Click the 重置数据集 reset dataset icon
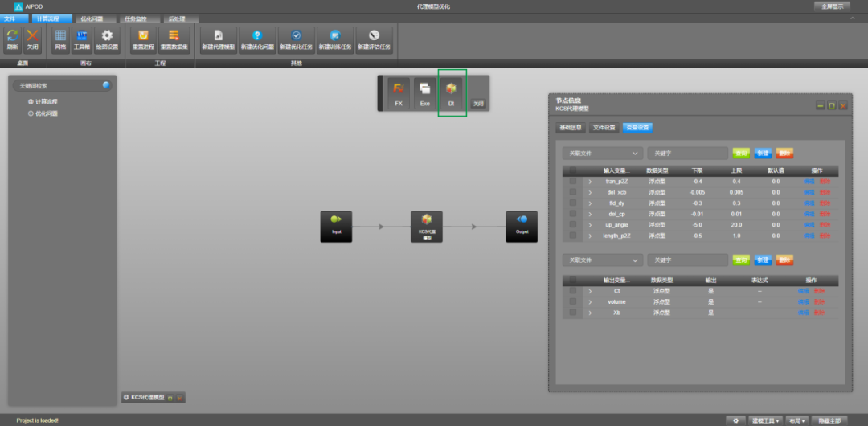The image size is (868, 426). [x=174, y=36]
